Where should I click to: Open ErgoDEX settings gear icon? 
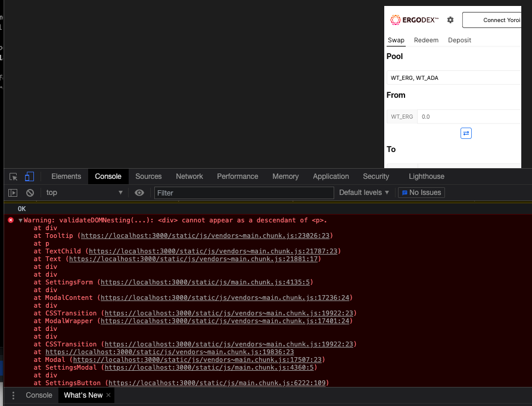click(x=450, y=20)
